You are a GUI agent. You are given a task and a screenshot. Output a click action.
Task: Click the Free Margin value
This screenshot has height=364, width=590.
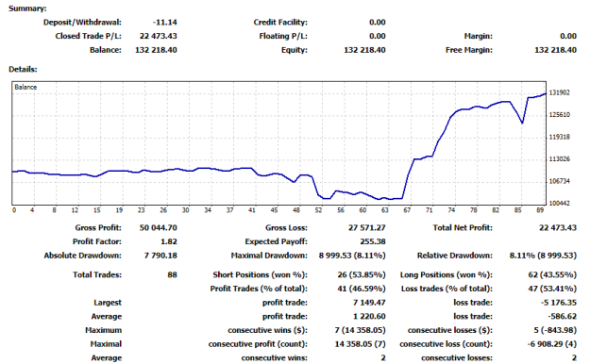(555, 50)
